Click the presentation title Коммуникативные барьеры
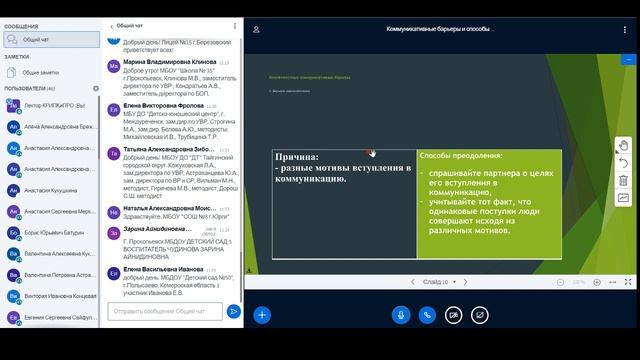 coord(440,29)
